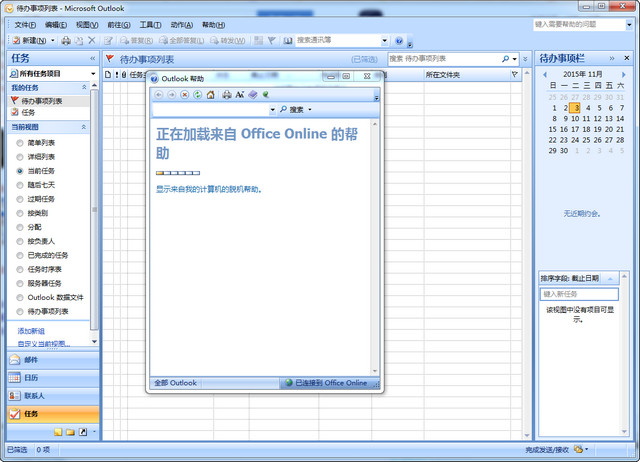This screenshot has width=640, height=462.
Task: Click 已连接到 Office Online status button
Action: click(x=326, y=383)
